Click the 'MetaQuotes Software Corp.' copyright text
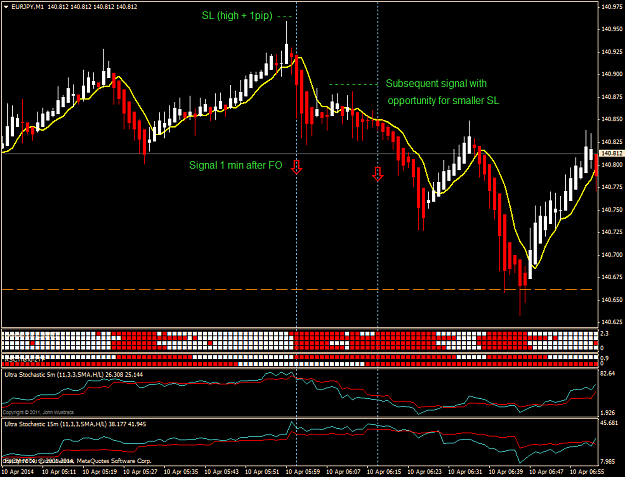Screen dimensions: 625x477 [x=114, y=461]
